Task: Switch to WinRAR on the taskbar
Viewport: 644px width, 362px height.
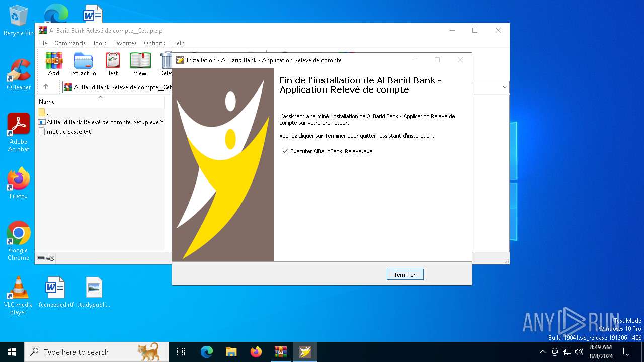Action: (x=280, y=352)
